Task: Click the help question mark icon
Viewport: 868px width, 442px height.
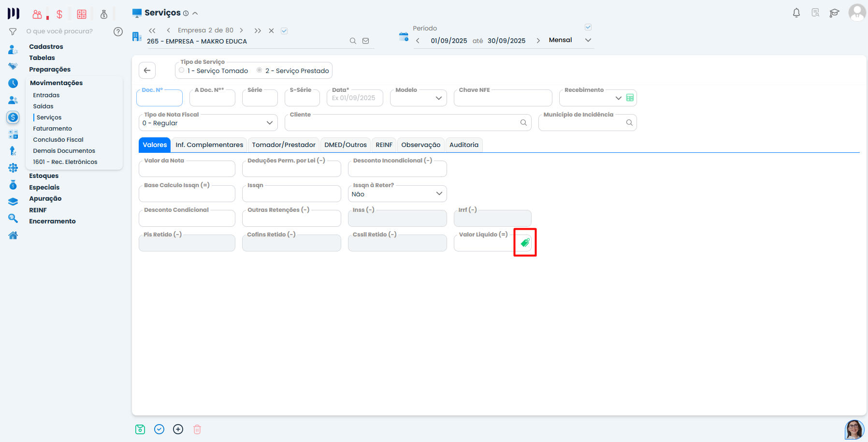Action: tap(118, 31)
